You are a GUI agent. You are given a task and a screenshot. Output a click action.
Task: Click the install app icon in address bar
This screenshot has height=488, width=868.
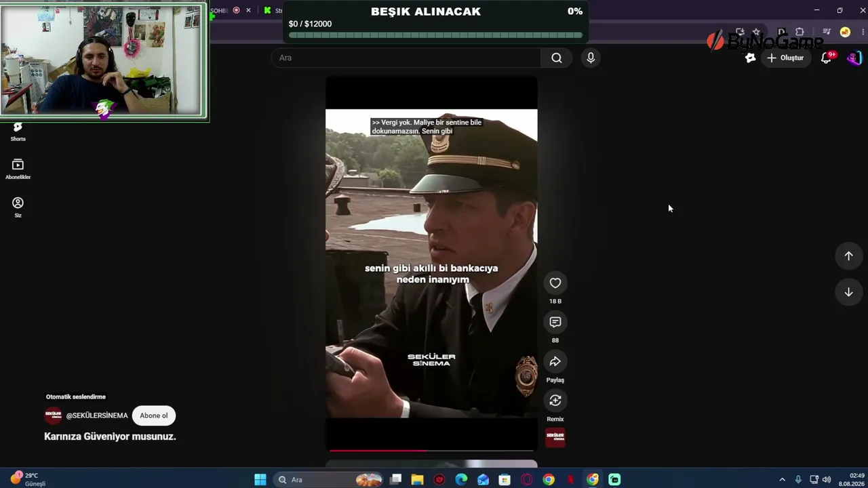coord(740,32)
